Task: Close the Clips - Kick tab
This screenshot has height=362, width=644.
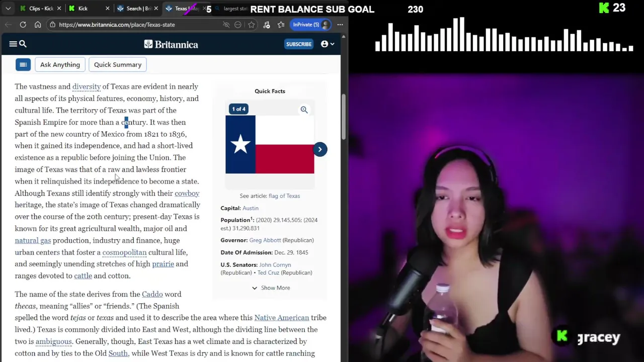Action: [59, 9]
